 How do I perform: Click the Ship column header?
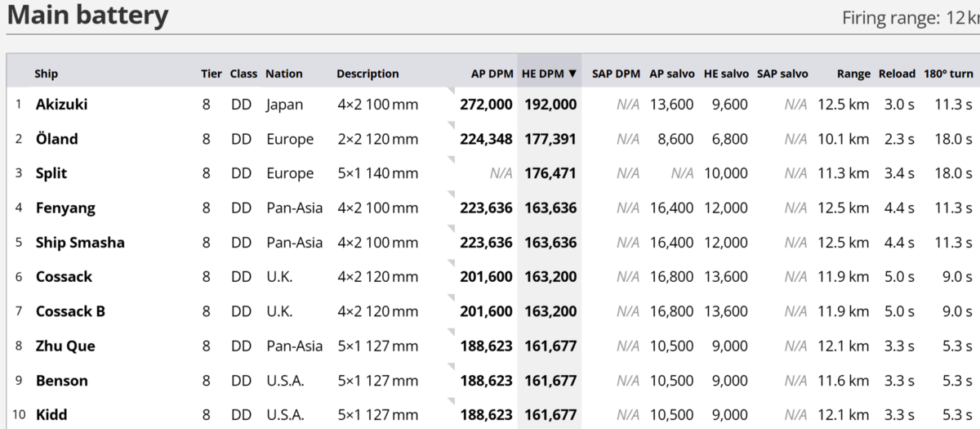(47, 74)
